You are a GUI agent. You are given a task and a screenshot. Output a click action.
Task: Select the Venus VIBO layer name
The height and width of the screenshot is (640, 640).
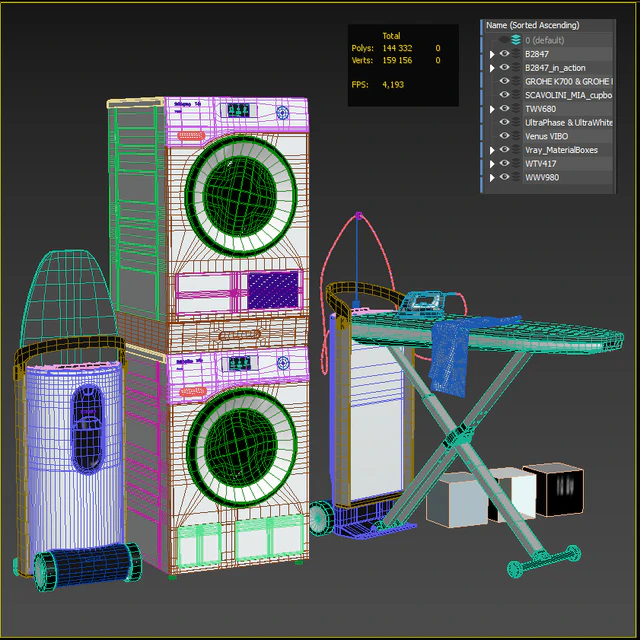(547, 136)
